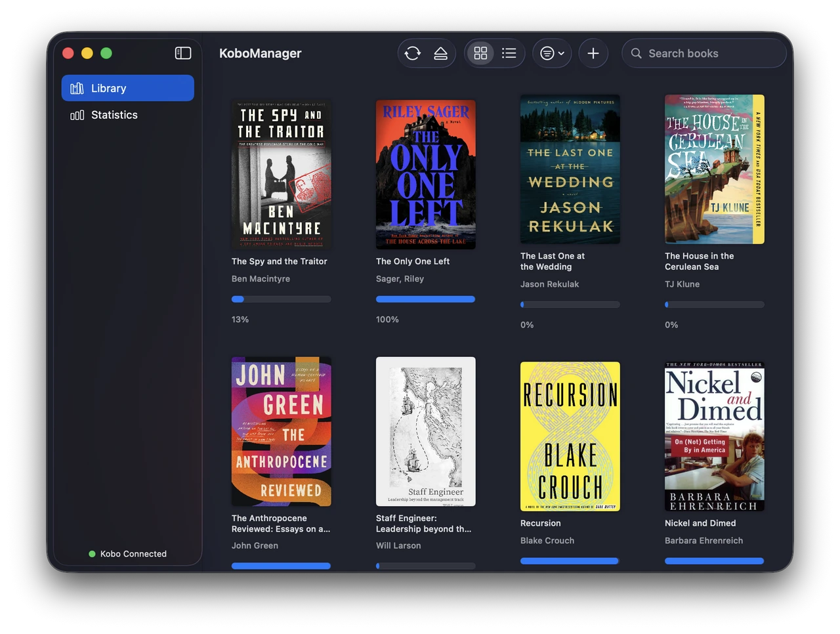Click the 'Nickel and Dimed' title text
Image resolution: width=840 pixels, height=634 pixels.
pyautogui.click(x=700, y=523)
